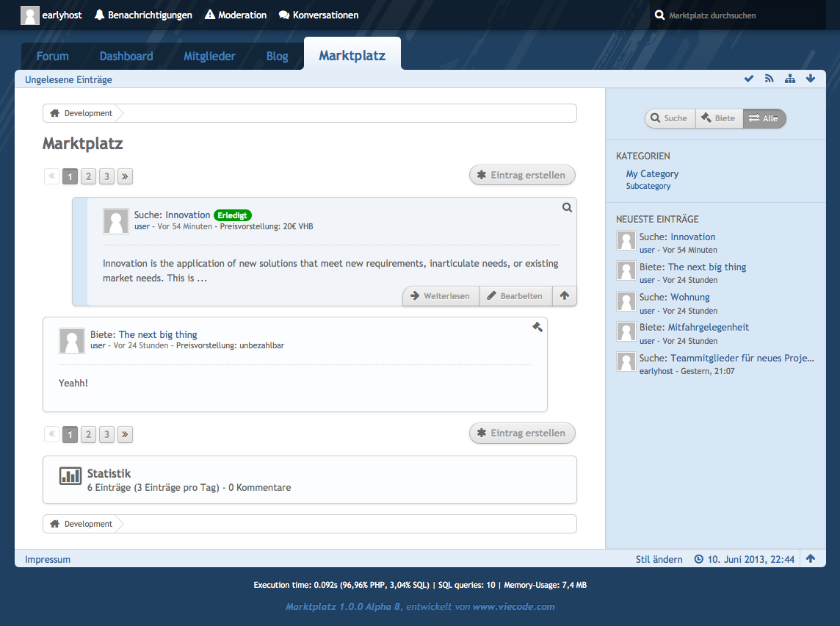This screenshot has height=626, width=840.
Task: Mark all entries as read checkmark icon
Action: pyautogui.click(x=749, y=79)
